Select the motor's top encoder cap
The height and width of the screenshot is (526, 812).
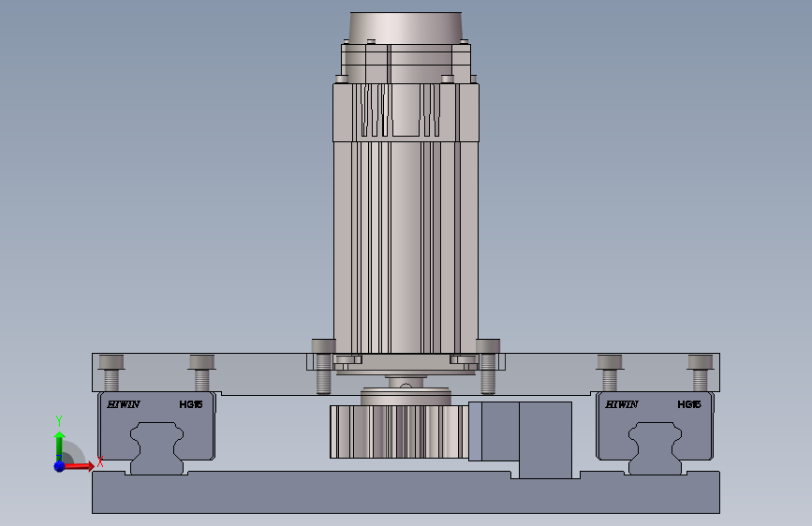(x=406, y=28)
